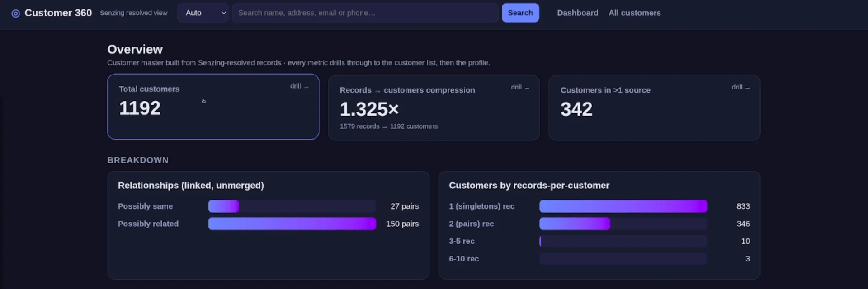Click the 2 (pairs) rec bar
Screen dimensions: 868x289
pyautogui.click(x=623, y=224)
